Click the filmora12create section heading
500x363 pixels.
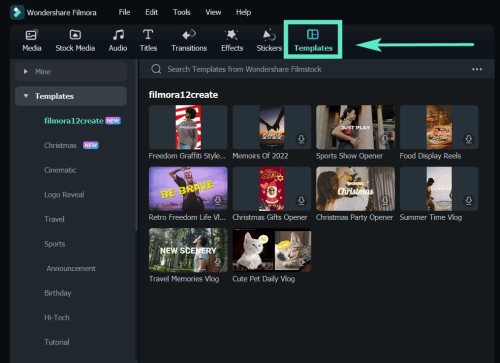coord(183,95)
